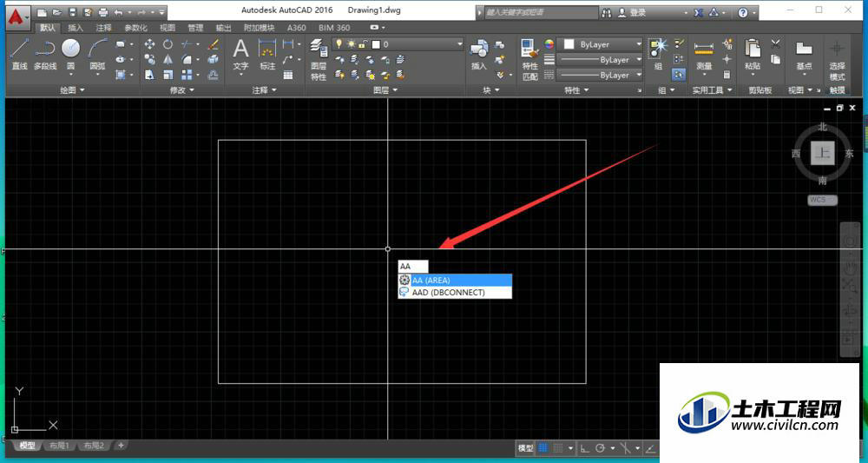Click the 测量 (Measure) tool
This screenshot has width=868, height=463.
(x=704, y=54)
